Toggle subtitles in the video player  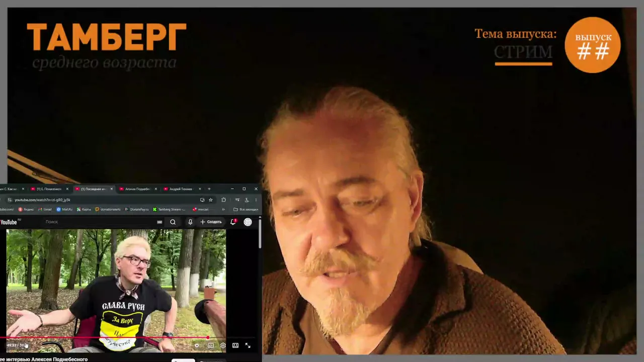pos(210,345)
